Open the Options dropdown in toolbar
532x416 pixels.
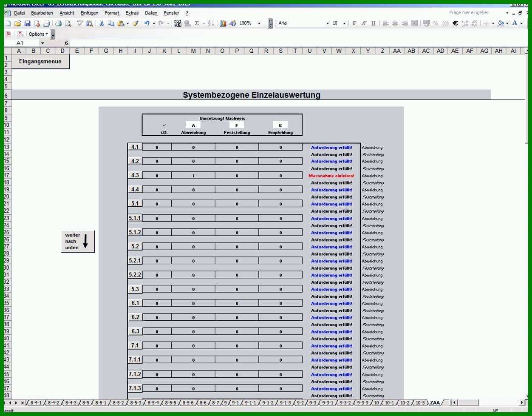(38, 34)
